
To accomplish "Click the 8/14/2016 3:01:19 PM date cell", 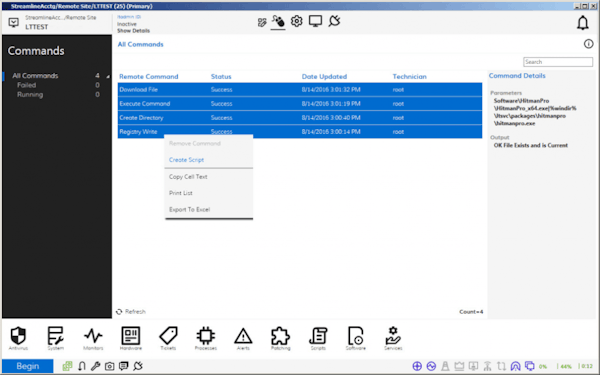I will click(x=331, y=104).
